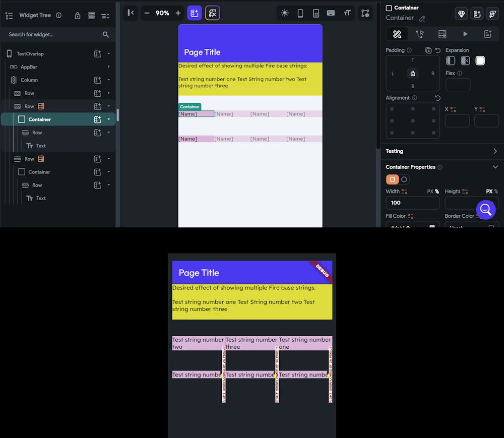Toggle the padding lock button
Screen dimensions: 504x438
pos(413,74)
